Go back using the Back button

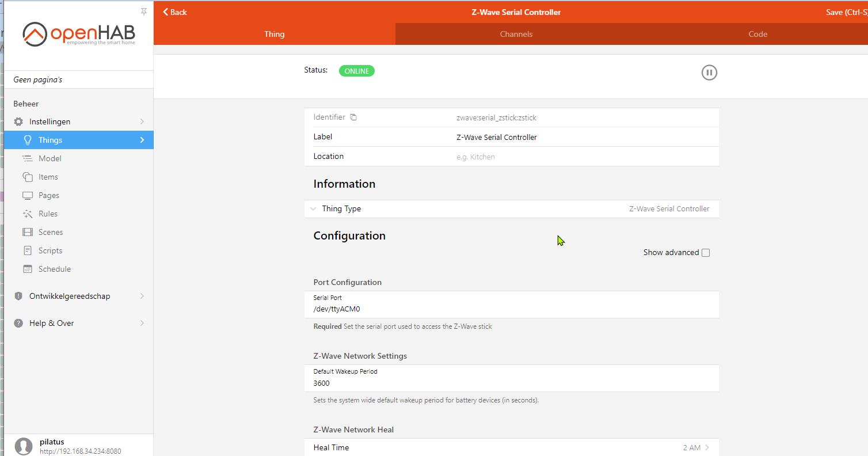pos(175,12)
